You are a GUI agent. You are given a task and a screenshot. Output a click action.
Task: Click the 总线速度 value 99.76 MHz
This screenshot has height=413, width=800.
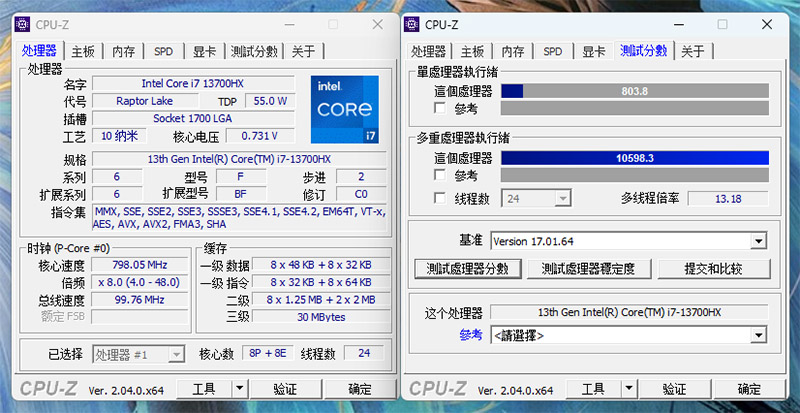point(139,299)
